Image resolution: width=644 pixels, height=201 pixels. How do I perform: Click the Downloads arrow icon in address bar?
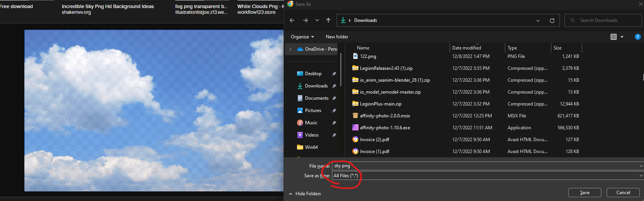coord(343,20)
